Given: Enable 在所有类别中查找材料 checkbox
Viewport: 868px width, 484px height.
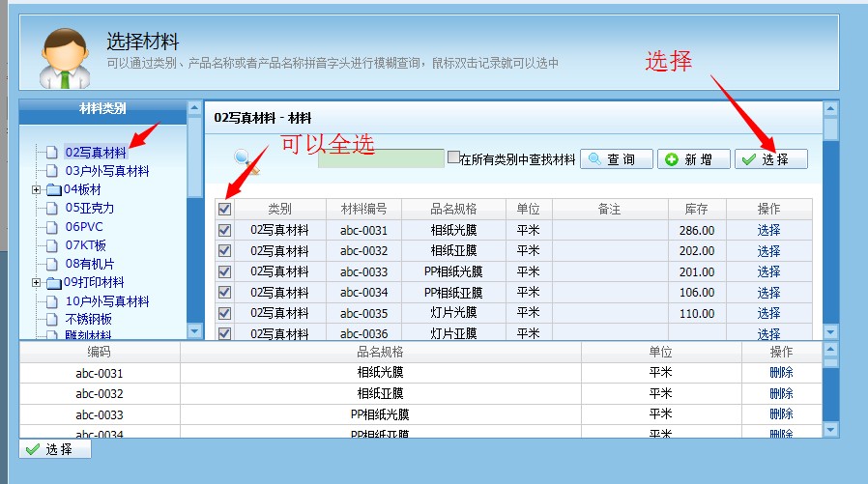Looking at the screenshot, I should [x=453, y=157].
